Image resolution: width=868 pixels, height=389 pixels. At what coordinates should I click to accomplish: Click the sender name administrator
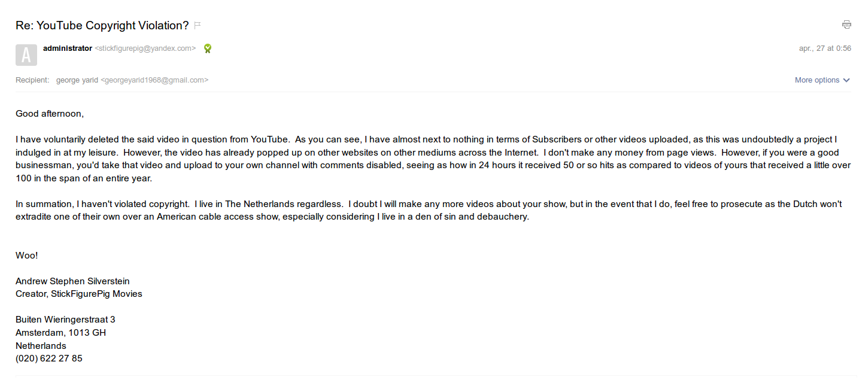click(68, 48)
